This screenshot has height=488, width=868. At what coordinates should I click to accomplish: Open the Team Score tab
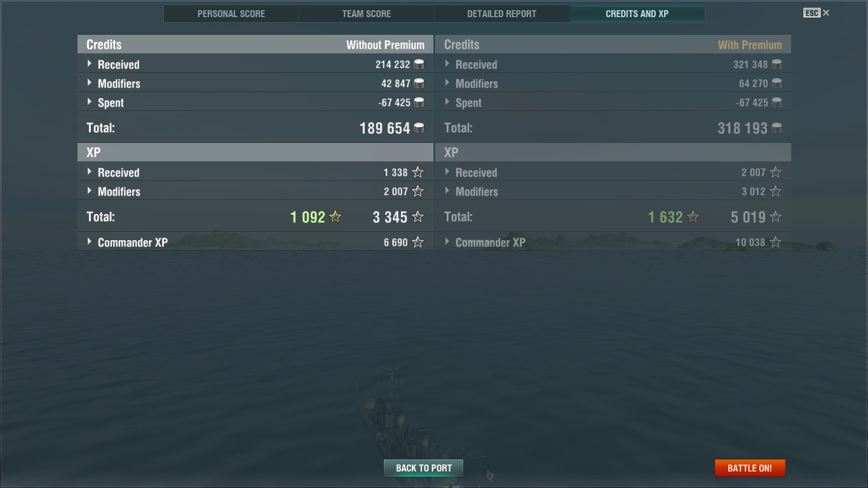pos(367,13)
